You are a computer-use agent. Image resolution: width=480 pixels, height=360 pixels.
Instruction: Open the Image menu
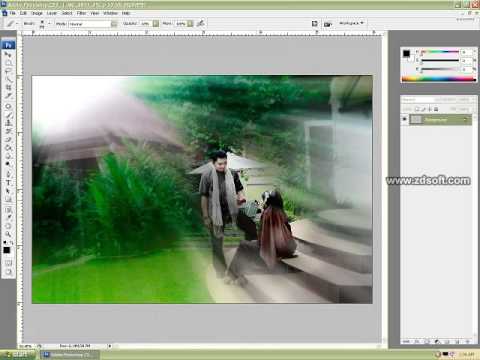coord(37,13)
